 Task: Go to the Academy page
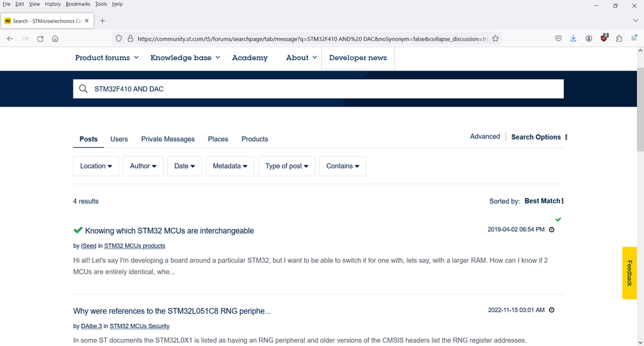[249, 57]
